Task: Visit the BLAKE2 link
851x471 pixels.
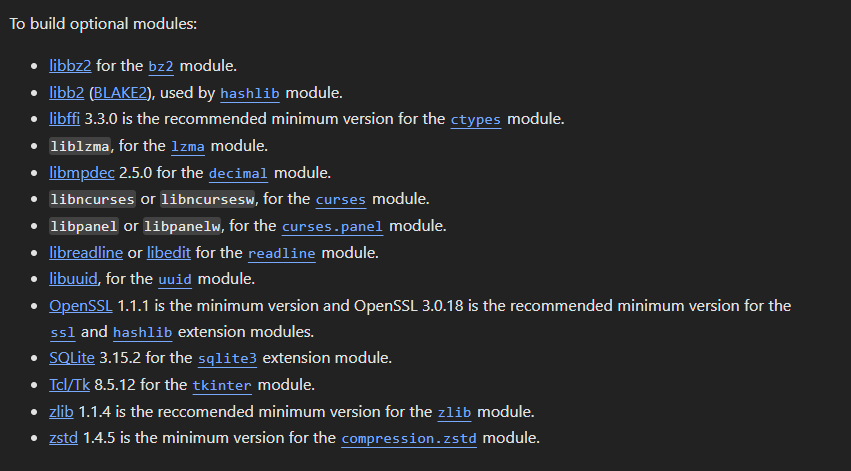Action: (x=120, y=93)
